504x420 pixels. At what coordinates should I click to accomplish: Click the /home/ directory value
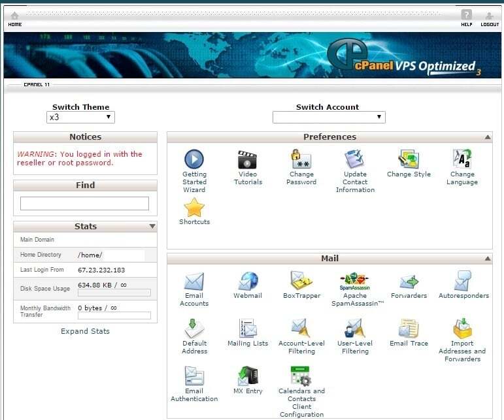point(90,255)
